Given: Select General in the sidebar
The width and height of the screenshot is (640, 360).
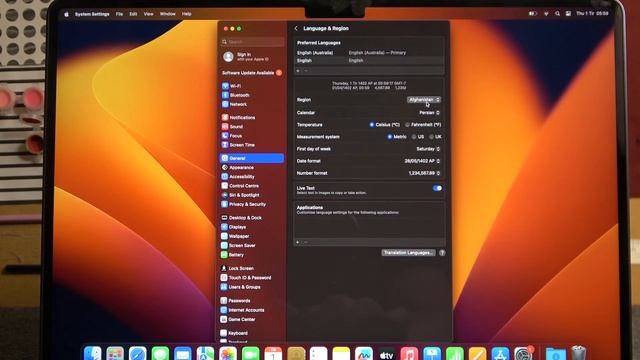Looking at the screenshot, I should click(251, 158).
